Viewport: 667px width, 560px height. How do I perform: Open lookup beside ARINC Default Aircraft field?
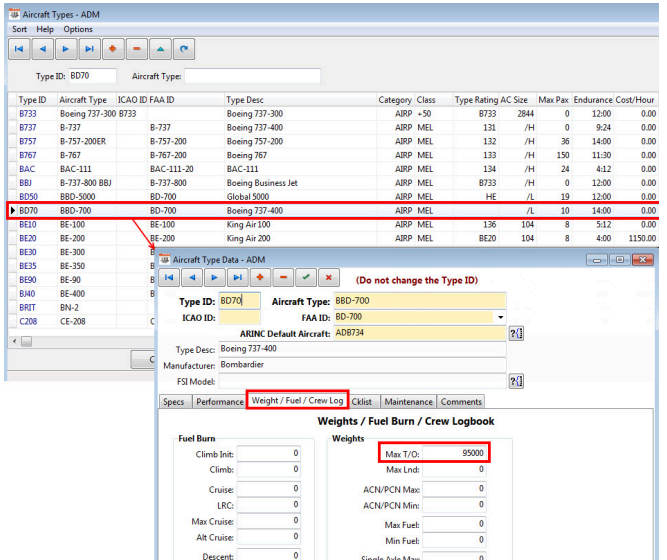pyautogui.click(x=516, y=333)
